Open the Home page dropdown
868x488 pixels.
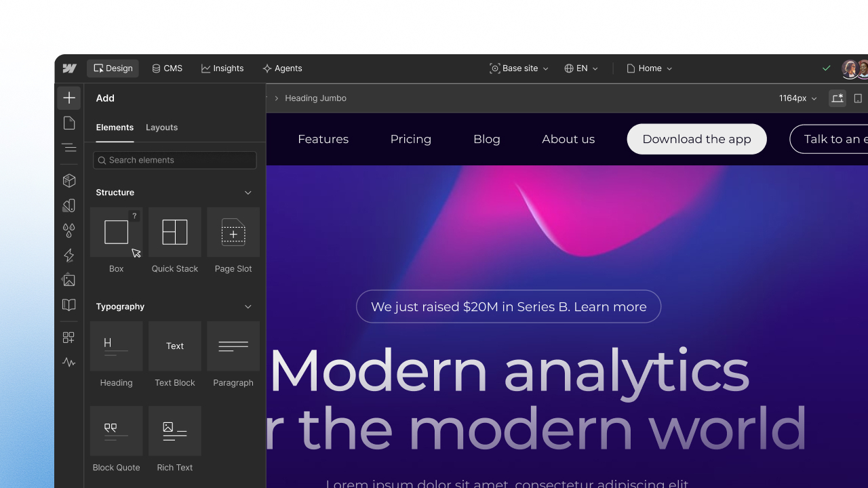tap(650, 68)
